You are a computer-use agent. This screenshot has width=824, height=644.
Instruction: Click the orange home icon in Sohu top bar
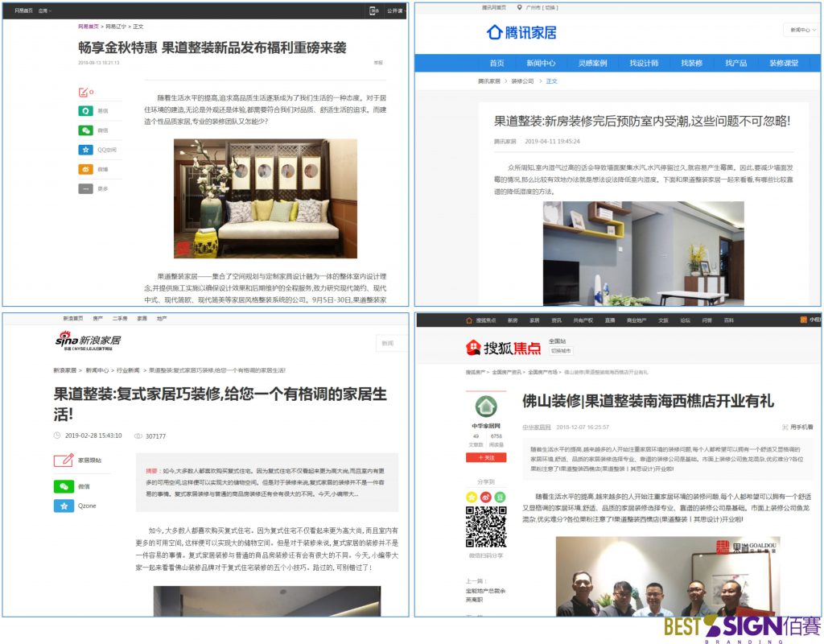click(x=469, y=320)
